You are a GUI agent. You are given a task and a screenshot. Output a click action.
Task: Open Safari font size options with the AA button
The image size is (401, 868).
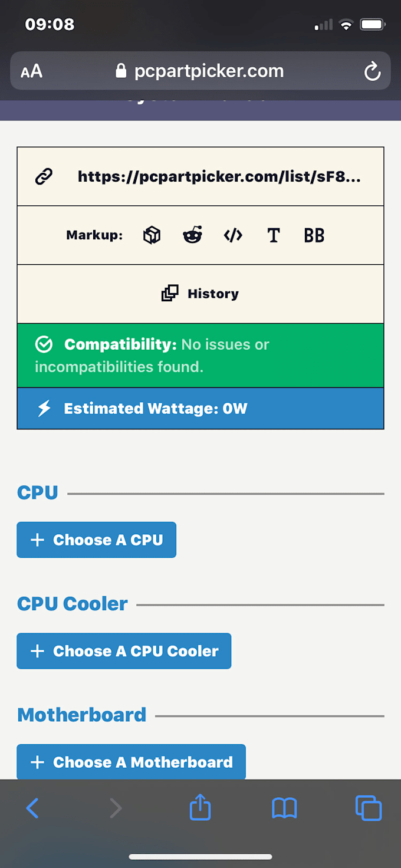click(31, 71)
